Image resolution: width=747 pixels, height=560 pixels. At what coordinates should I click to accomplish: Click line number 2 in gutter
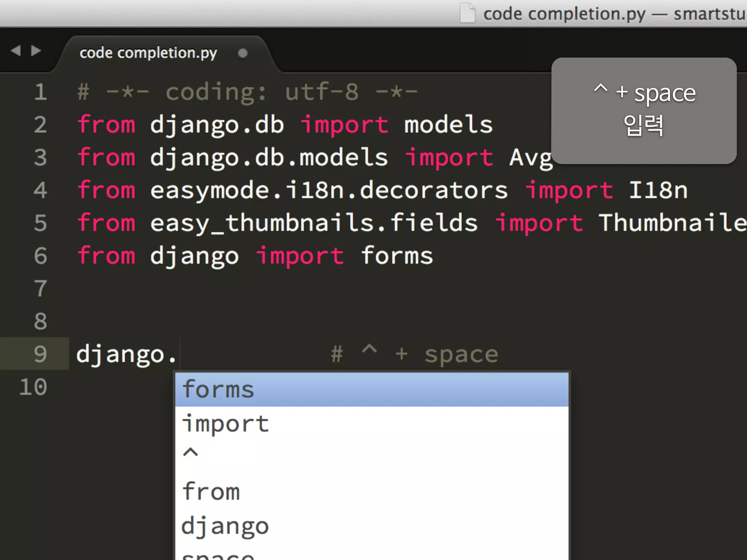pos(40,125)
